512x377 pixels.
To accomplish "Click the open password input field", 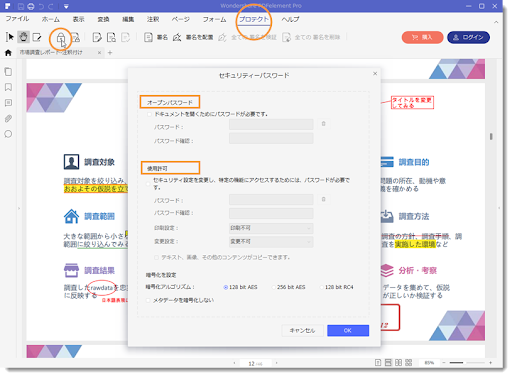I will point(271,124).
